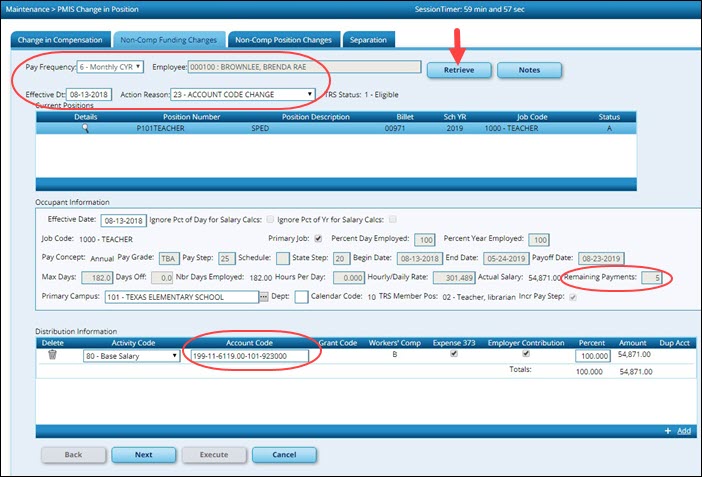The height and width of the screenshot is (477, 702).
Task: Click the Position Number column header
Action: pyautogui.click(x=191, y=117)
